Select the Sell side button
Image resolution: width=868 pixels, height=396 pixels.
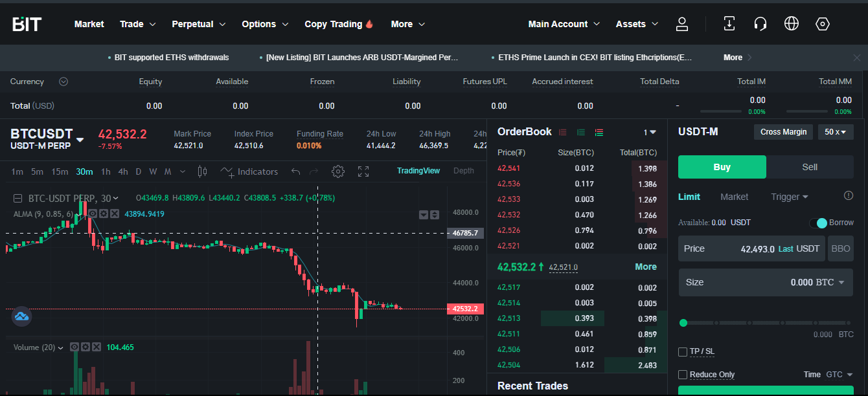click(810, 167)
